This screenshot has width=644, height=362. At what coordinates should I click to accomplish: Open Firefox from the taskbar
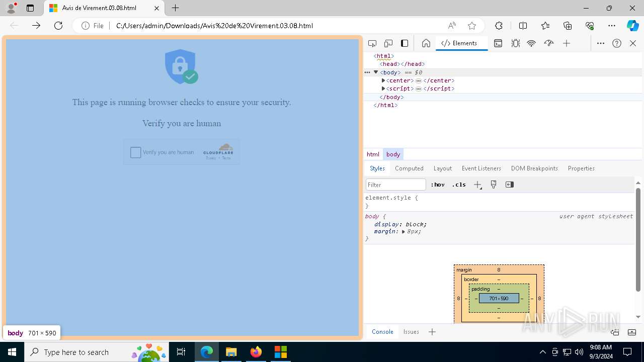(256, 352)
